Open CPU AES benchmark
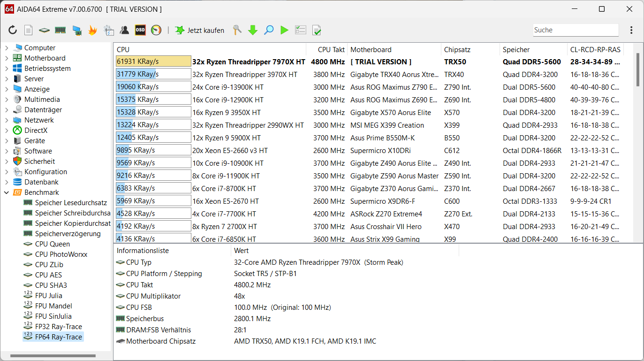The width and height of the screenshot is (644, 361). point(48,275)
